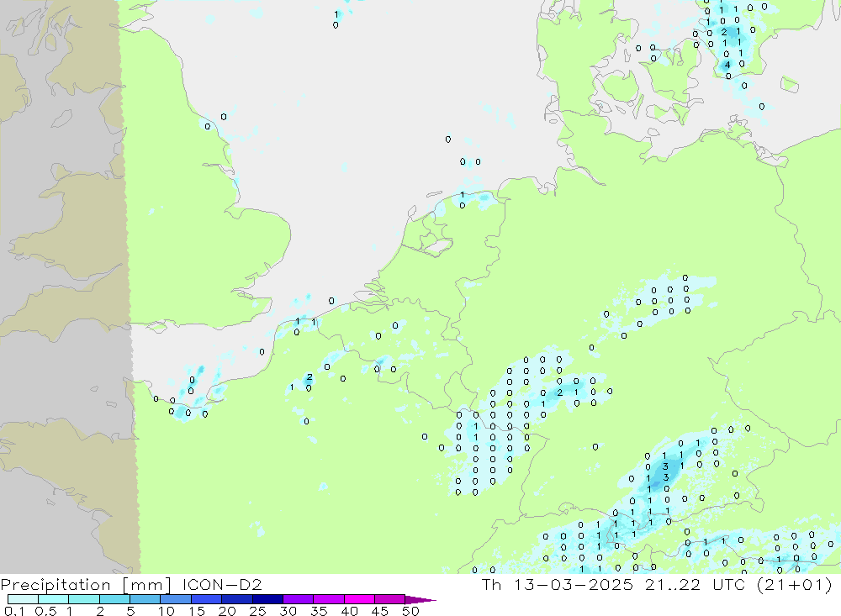Click the '25' legend scale label
The height and width of the screenshot is (616, 841).
click(257, 611)
